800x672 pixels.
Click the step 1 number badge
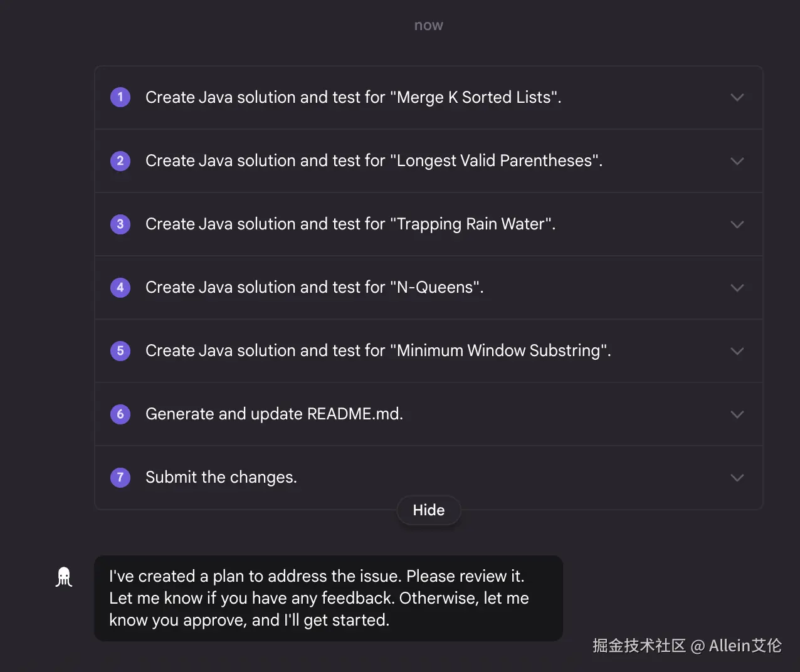click(x=120, y=97)
